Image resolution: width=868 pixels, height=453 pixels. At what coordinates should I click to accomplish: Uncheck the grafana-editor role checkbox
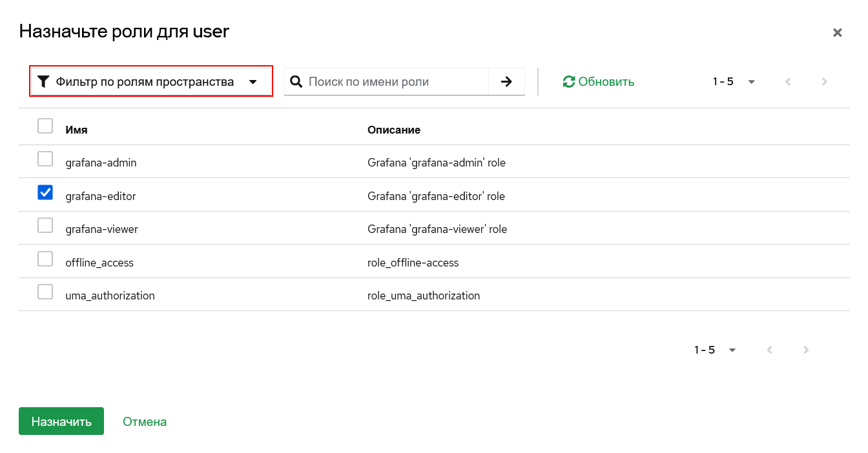pos(45,192)
